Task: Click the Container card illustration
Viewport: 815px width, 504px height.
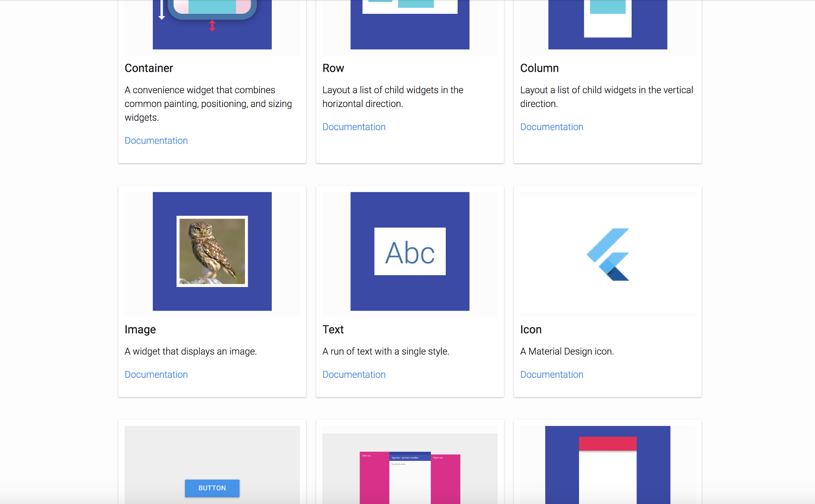Action: (212, 24)
